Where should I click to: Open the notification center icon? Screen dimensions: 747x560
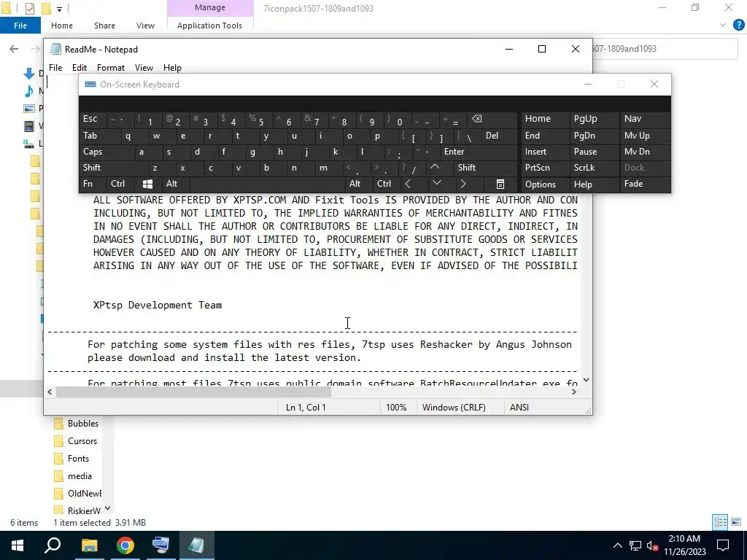point(723,545)
